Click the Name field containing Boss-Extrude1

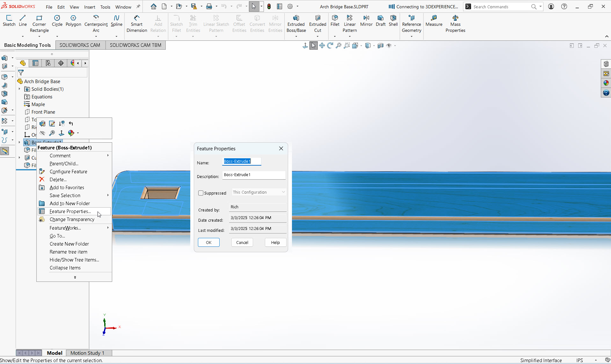pos(241,161)
